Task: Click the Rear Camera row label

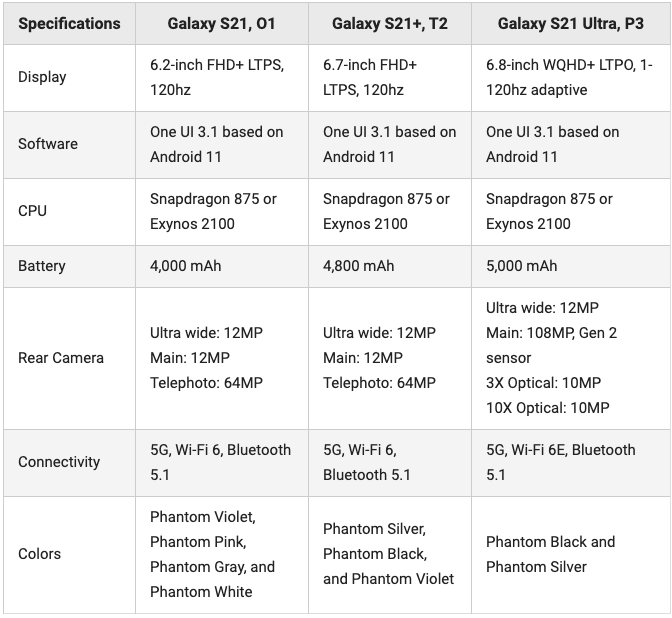Action: (x=61, y=358)
